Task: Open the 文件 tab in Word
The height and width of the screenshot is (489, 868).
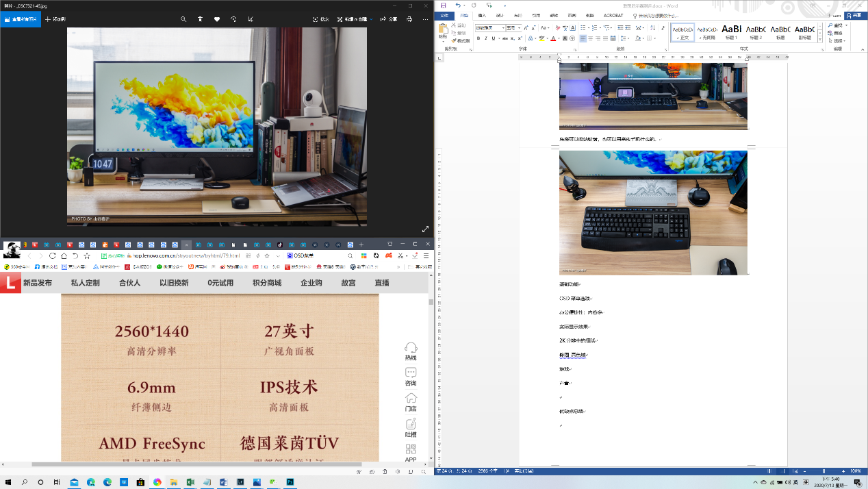Action: pyautogui.click(x=444, y=15)
